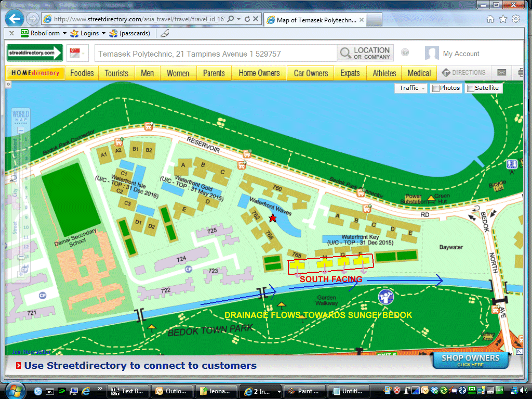Open the country flag dropdown
This screenshot has height=399, width=532.
click(x=78, y=53)
